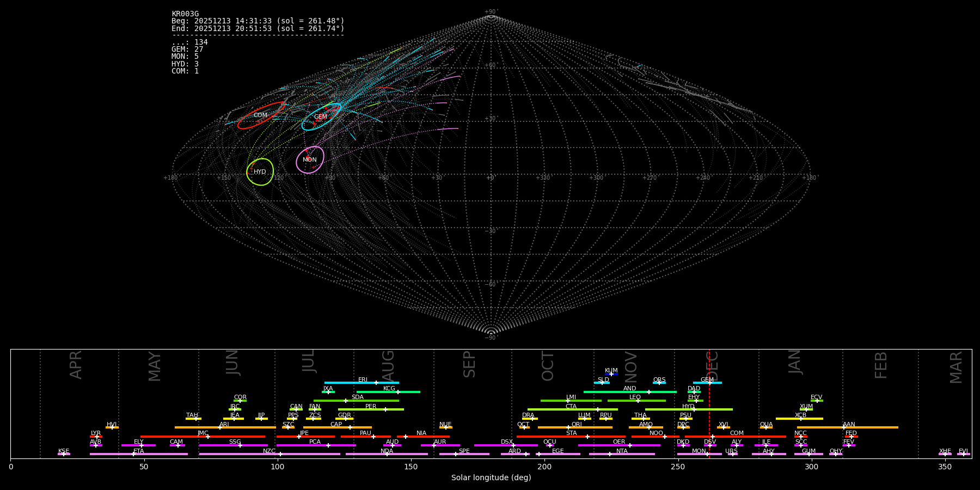Click the SPE shower bar label
This screenshot has height=490, width=980.
tap(464, 451)
